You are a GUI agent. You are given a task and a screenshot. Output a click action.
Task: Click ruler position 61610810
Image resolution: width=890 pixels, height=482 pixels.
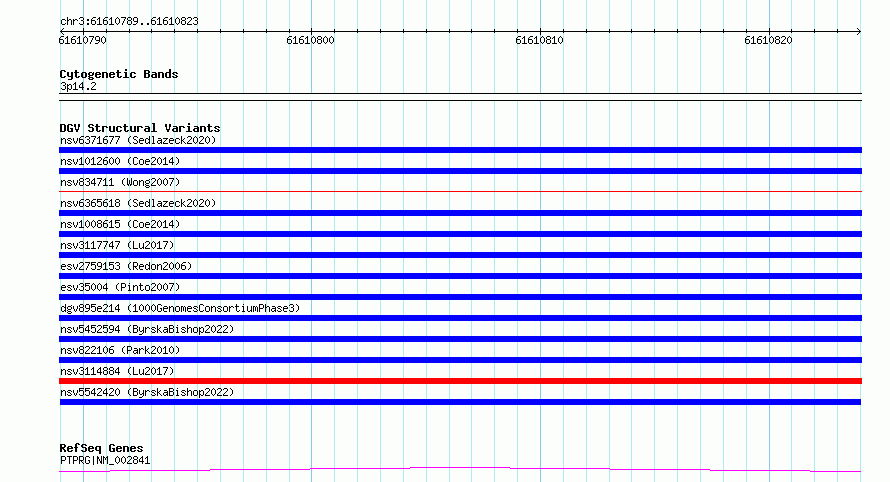click(539, 40)
